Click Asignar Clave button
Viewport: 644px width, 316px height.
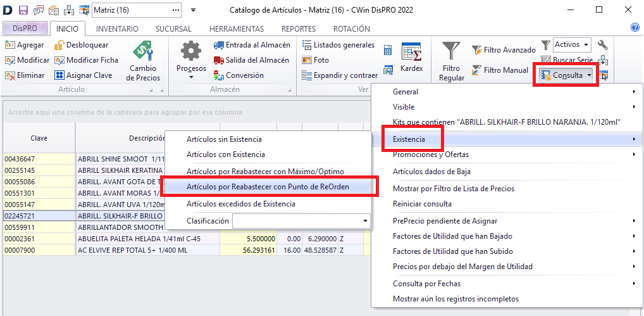point(84,75)
